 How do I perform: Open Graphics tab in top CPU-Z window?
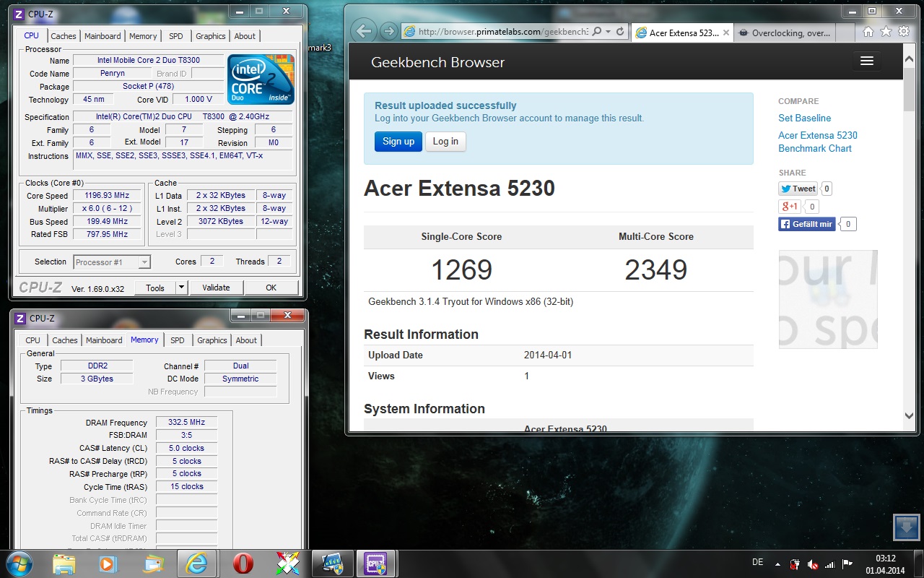click(x=211, y=36)
